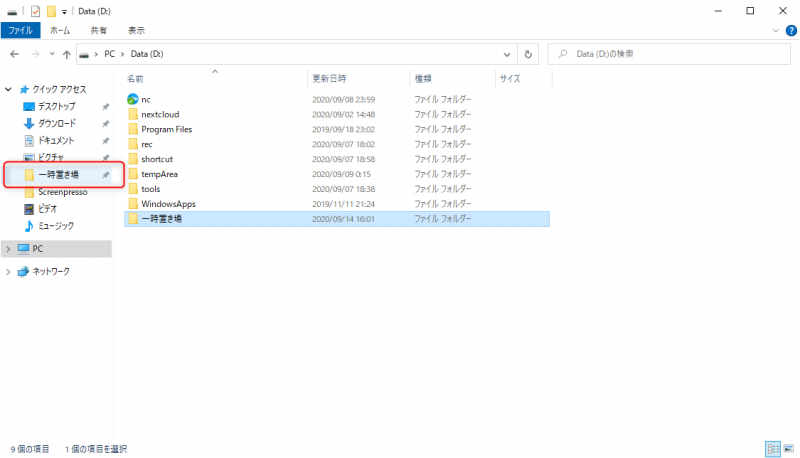Switch to details view layout icon
This screenshot has width=800, height=458.
point(773,449)
